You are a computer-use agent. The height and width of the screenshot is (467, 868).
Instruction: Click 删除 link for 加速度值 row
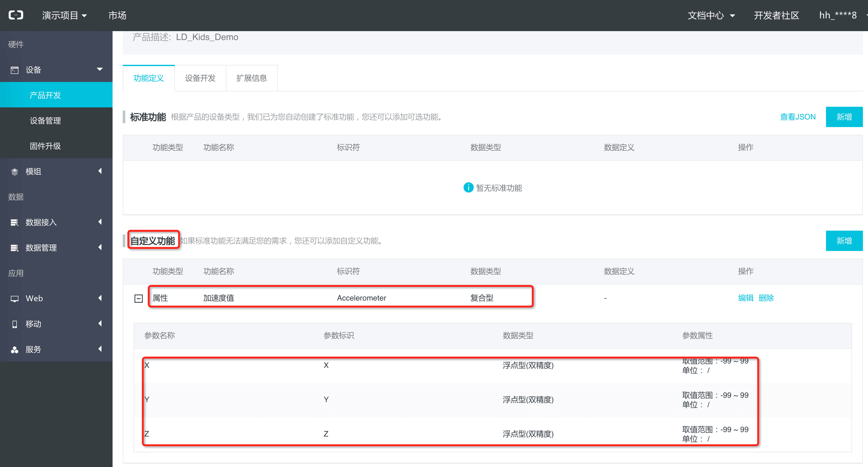[x=766, y=298]
